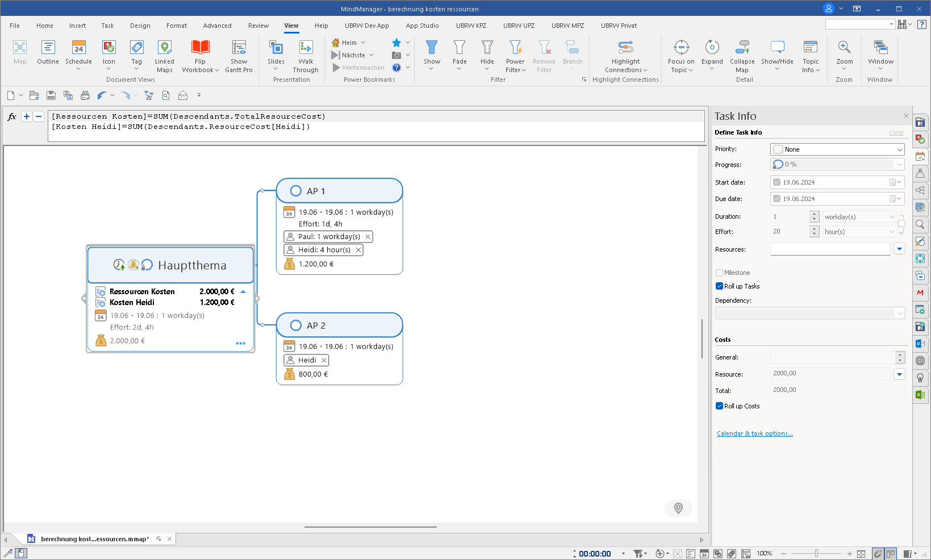Switch to the Insert tab
Viewport: 931px width, 560px height.
click(77, 26)
